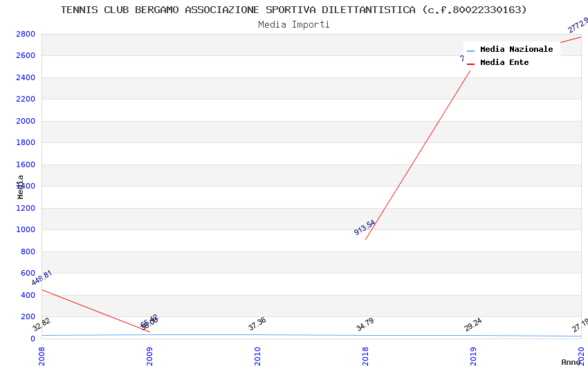
Task: Click the blue Media Nazionale legend swatch
Action: (x=470, y=50)
